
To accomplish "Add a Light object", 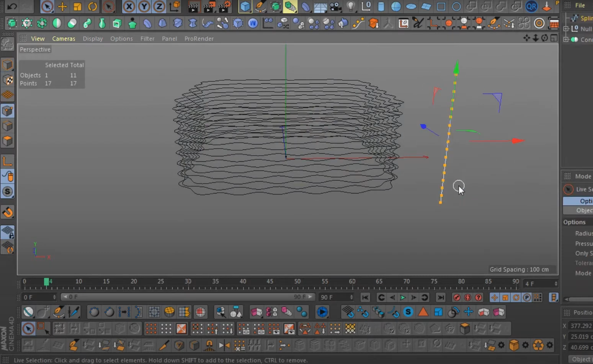I will tap(351, 6).
